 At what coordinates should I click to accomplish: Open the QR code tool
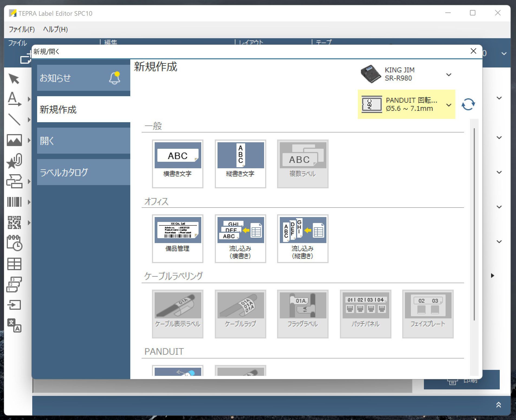15,223
